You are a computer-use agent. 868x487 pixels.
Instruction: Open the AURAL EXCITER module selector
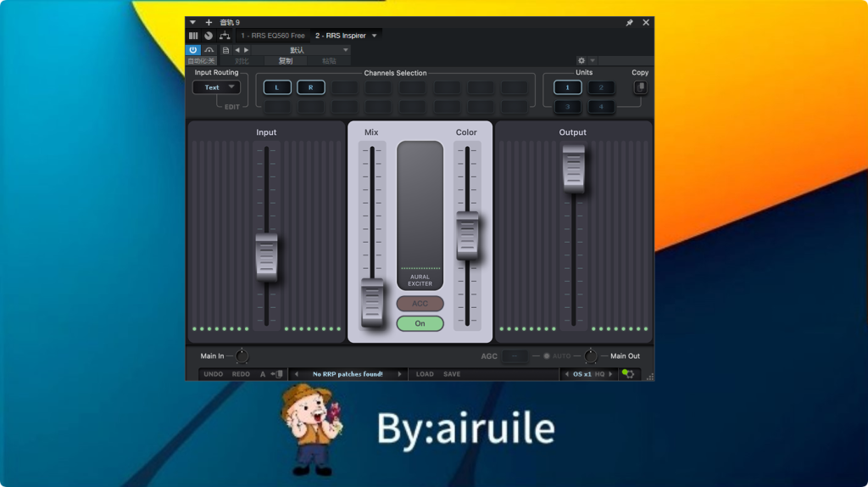pos(420,216)
